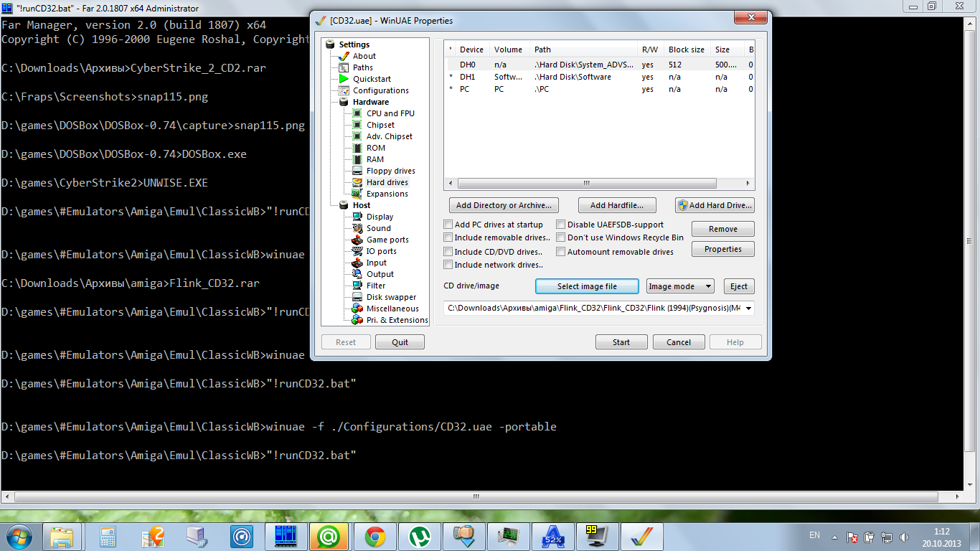This screenshot has height=551, width=980.
Task: Select the Settings root tree node
Action: click(x=354, y=44)
